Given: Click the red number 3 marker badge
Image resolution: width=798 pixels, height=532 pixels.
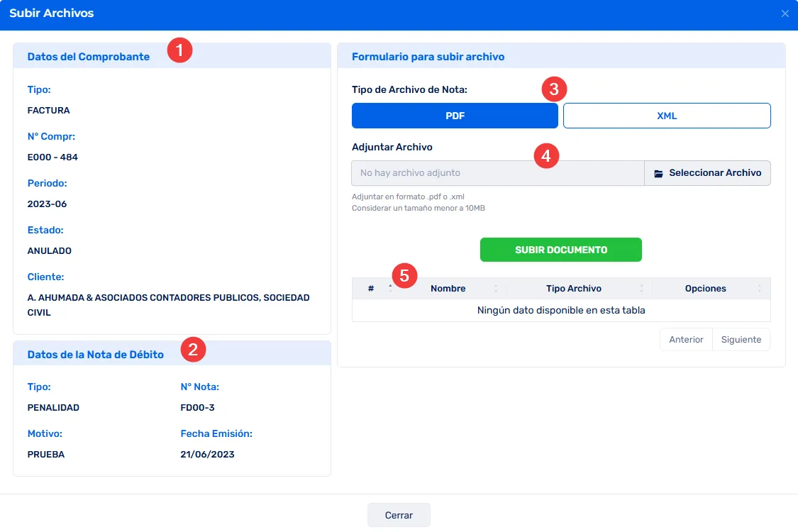Looking at the screenshot, I should pos(554,89).
